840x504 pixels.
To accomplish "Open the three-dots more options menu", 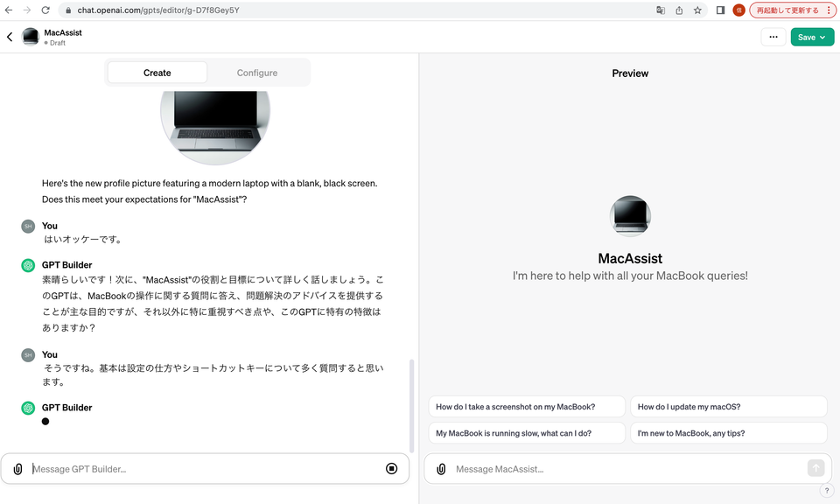I will (x=773, y=37).
